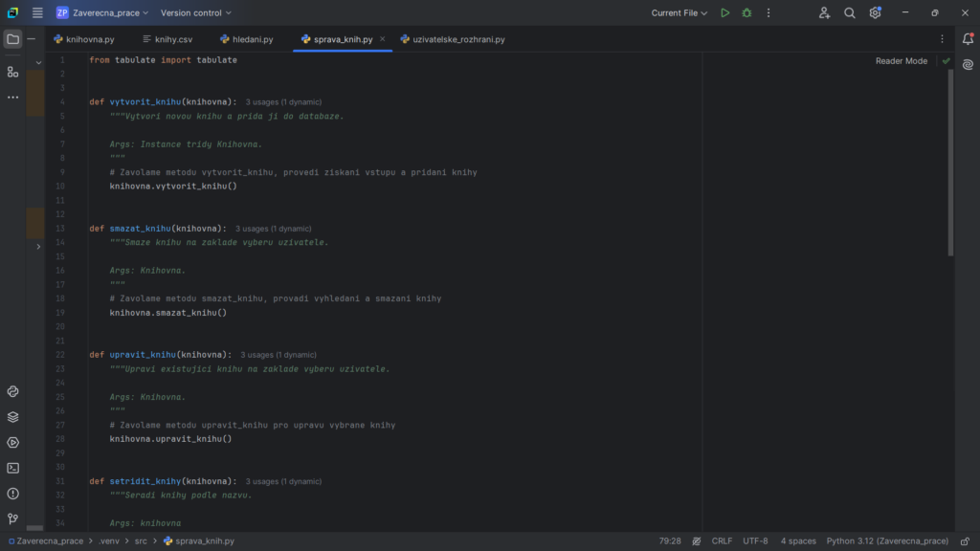Show usages of smazat_knihu

(x=273, y=229)
